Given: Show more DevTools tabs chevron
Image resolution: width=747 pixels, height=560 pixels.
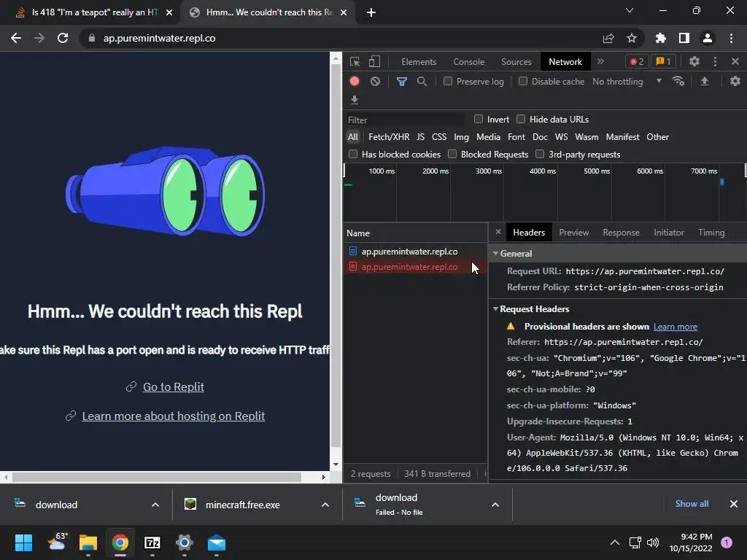Looking at the screenshot, I should click(x=601, y=61).
